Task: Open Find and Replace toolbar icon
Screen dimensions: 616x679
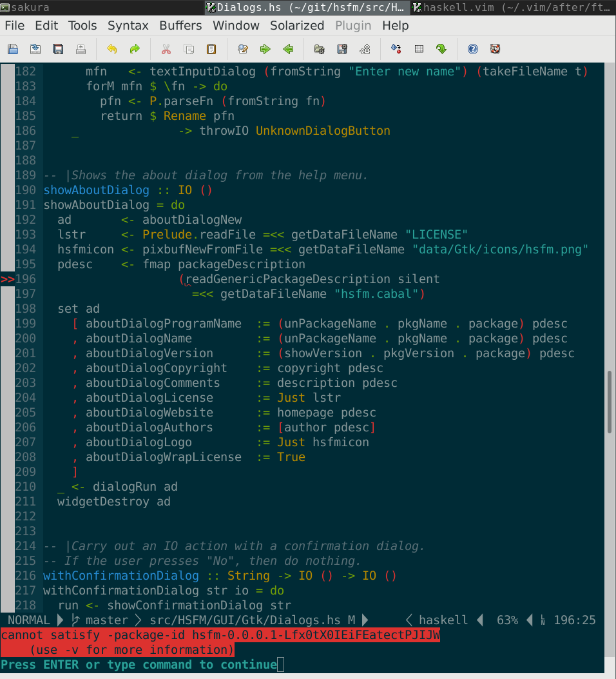Action: 243,49
